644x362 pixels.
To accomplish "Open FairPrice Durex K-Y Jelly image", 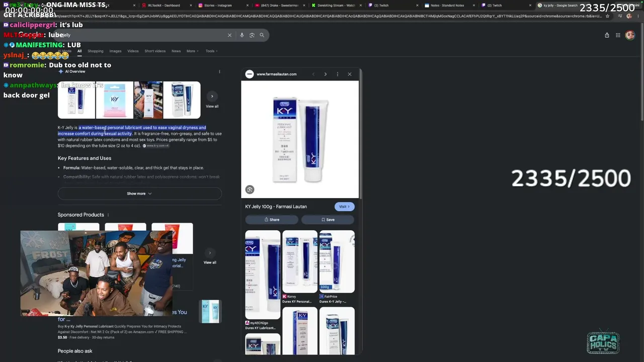I will pos(337,261).
